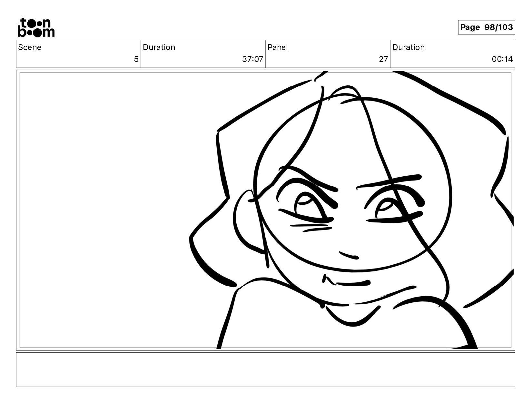Viewport: 532px width, 411px height.
Task: Click the Panel label
Action: [x=278, y=47]
